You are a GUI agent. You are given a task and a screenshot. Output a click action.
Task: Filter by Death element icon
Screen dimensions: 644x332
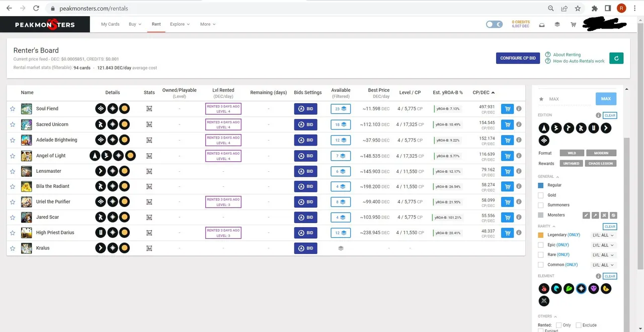(x=594, y=289)
